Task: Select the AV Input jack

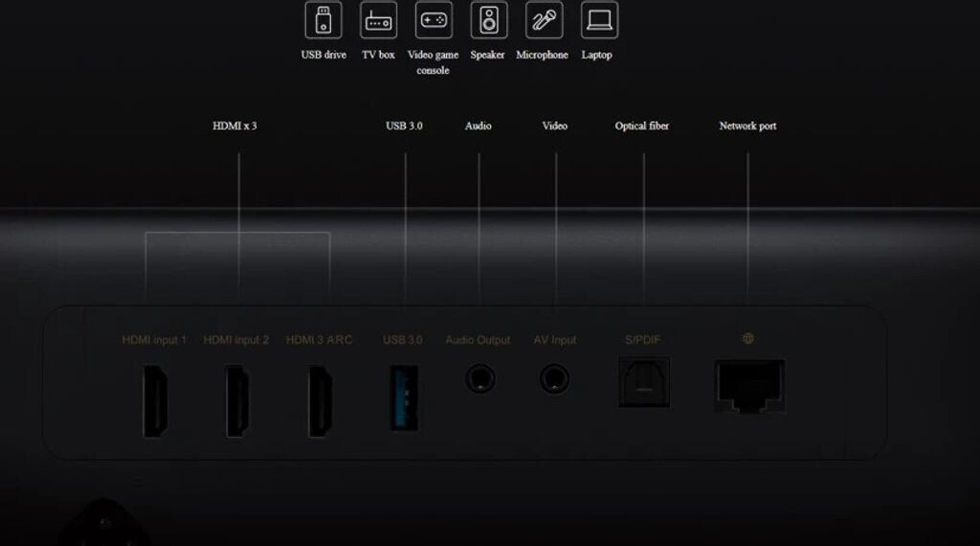Action: (554, 379)
